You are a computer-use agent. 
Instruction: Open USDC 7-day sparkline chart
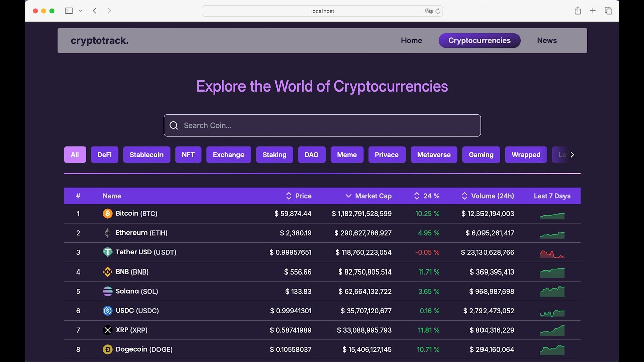coord(552,313)
